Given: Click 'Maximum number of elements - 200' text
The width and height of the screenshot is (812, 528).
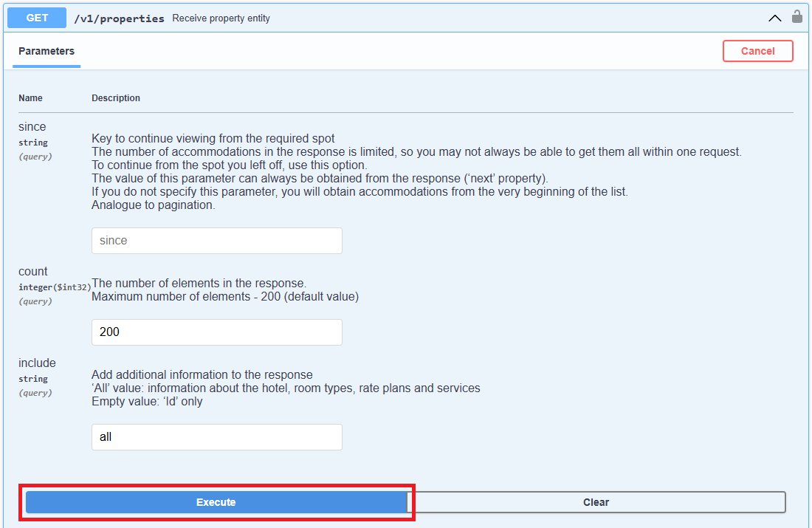Looking at the screenshot, I should [x=187, y=296].
